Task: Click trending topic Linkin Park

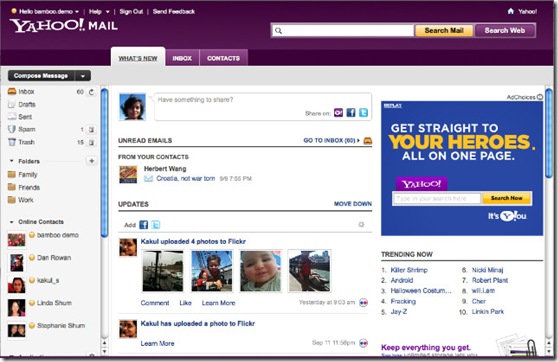Action: [x=488, y=311]
